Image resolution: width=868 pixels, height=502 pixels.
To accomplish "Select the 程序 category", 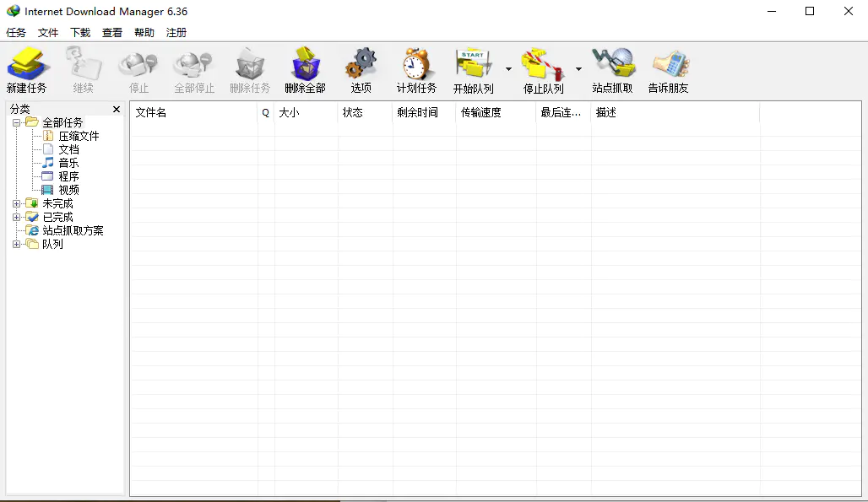I will (x=68, y=176).
